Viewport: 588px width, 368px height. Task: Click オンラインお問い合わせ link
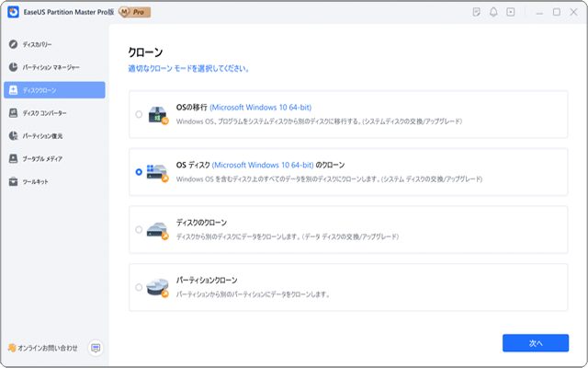[48, 348]
